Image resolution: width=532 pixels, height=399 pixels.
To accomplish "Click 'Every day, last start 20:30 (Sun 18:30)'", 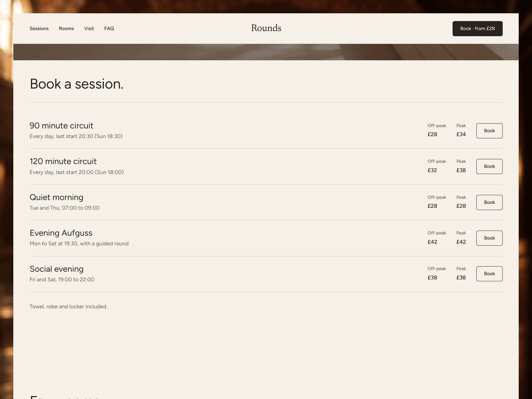I will 76,136.
